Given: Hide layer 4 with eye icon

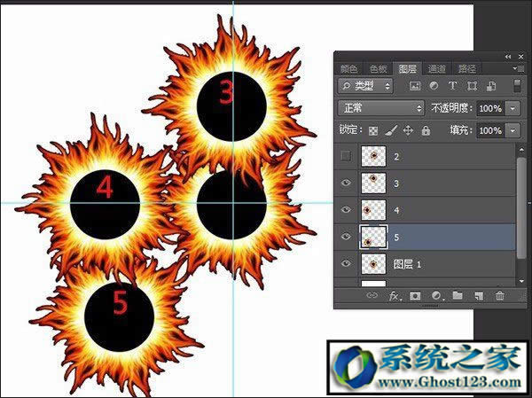Looking at the screenshot, I should pos(346,210).
